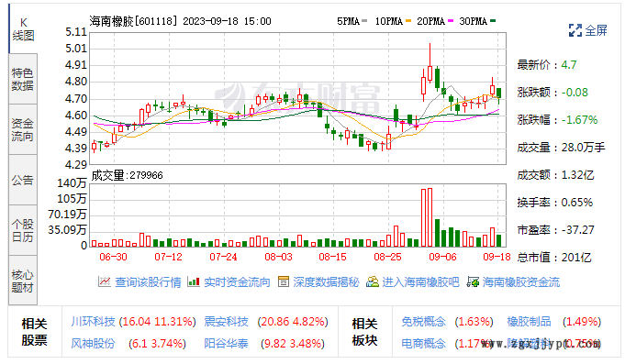Image resolution: width=625 pixels, height=364 pixels.
Task: Open related stock 阳谷华泰
Action: pos(226,343)
